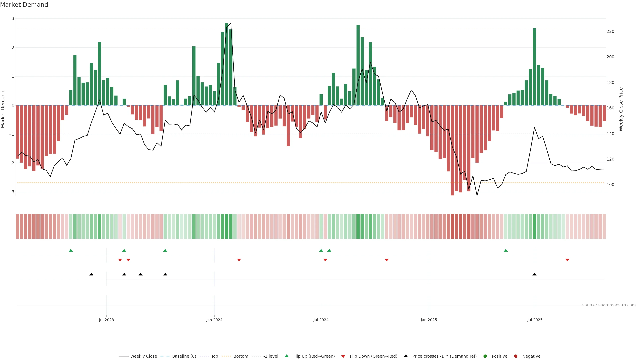
Task: Click green Flip Up marker before Jul 2025
Action: pos(506,250)
